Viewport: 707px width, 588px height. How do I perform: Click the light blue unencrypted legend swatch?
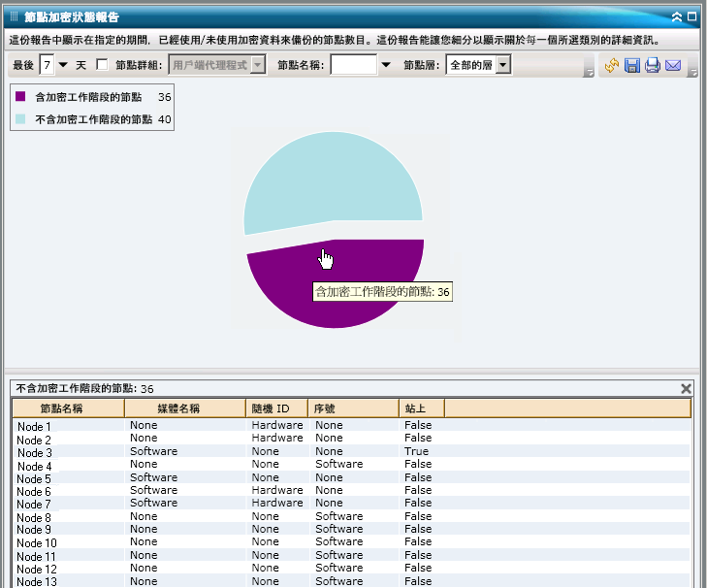(x=20, y=118)
